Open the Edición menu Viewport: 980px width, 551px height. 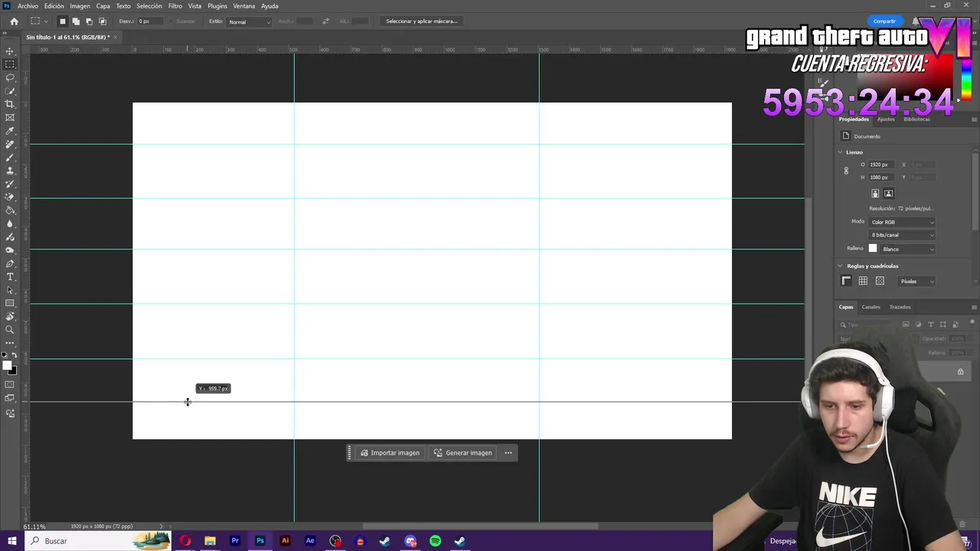click(x=54, y=6)
